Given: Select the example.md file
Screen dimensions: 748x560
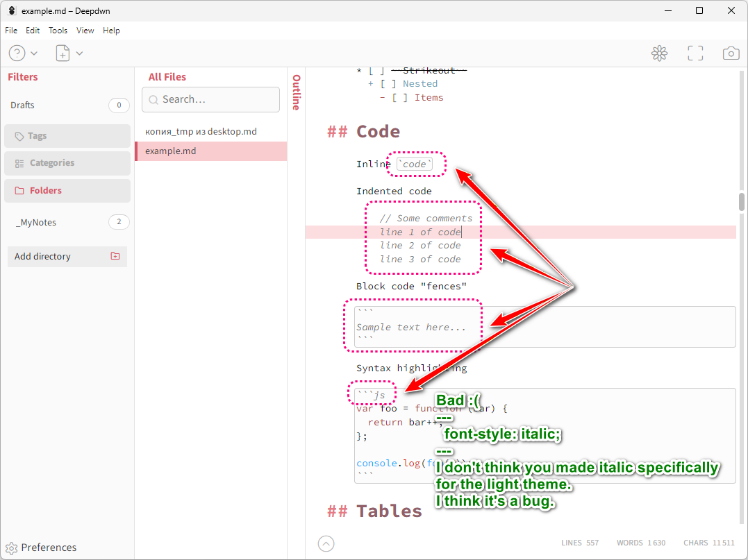Looking at the screenshot, I should click(x=211, y=151).
